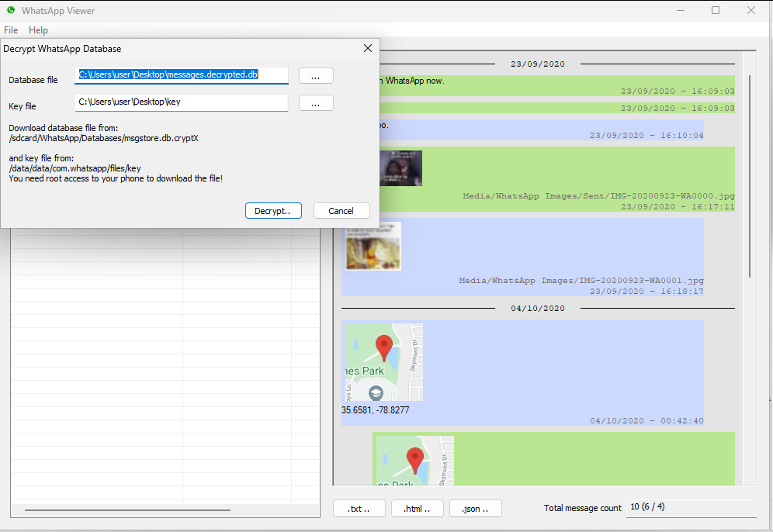This screenshot has height=532, width=773.
Task: Click the root access warning text
Action: click(116, 178)
